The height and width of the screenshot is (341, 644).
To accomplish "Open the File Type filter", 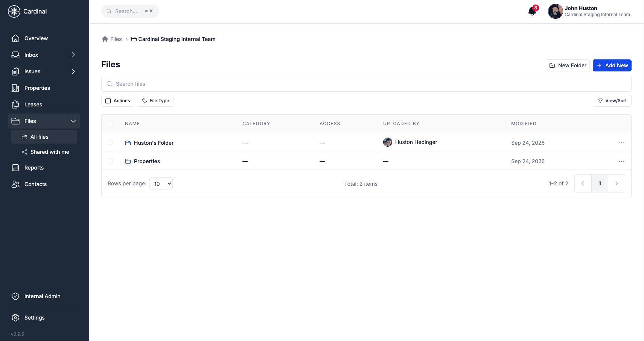I will 155,101.
